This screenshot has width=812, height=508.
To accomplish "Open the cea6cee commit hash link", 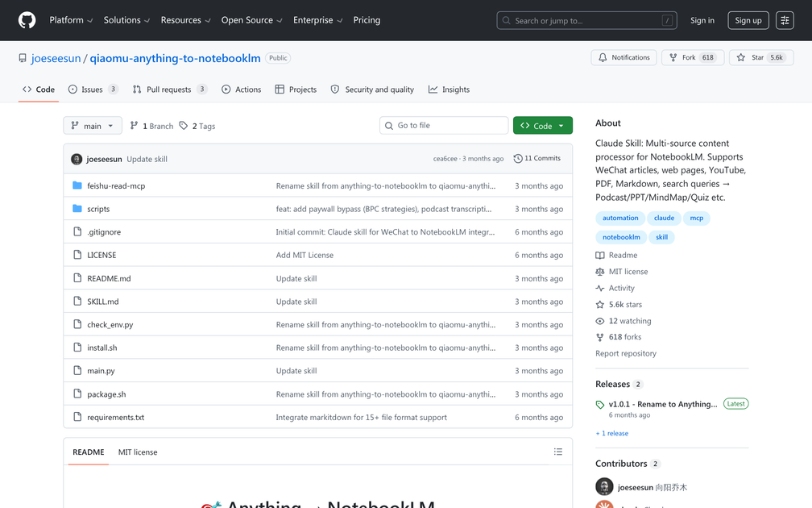I will coord(445,159).
